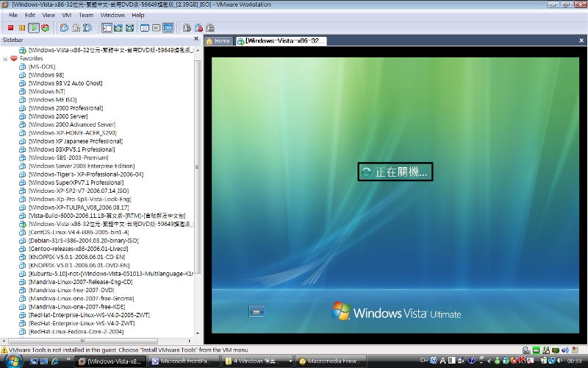Select [Windows 2000 Advanced Server] entry
Screen dimensions: 588x368
click(72, 124)
